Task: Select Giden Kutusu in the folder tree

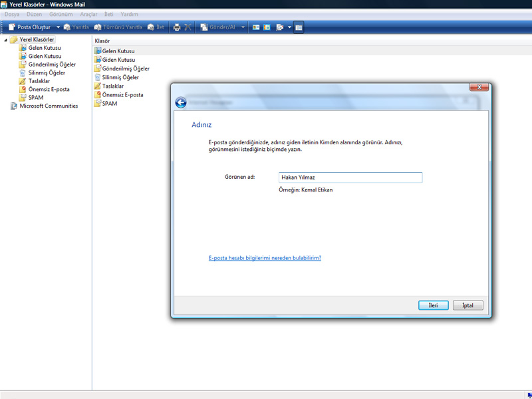Action: pos(41,57)
